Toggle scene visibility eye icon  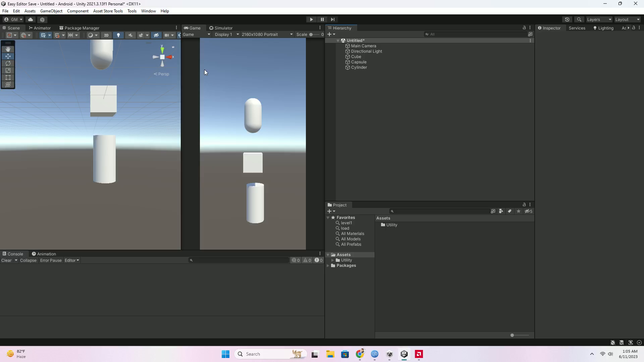pos(156,35)
